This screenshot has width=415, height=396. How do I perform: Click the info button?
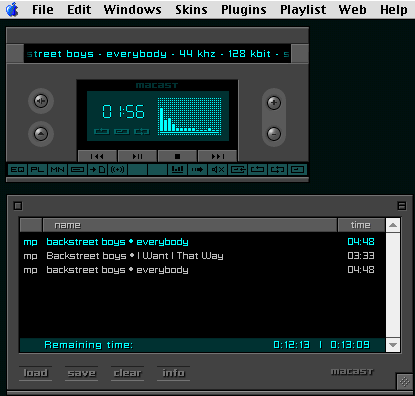pyautogui.click(x=173, y=373)
